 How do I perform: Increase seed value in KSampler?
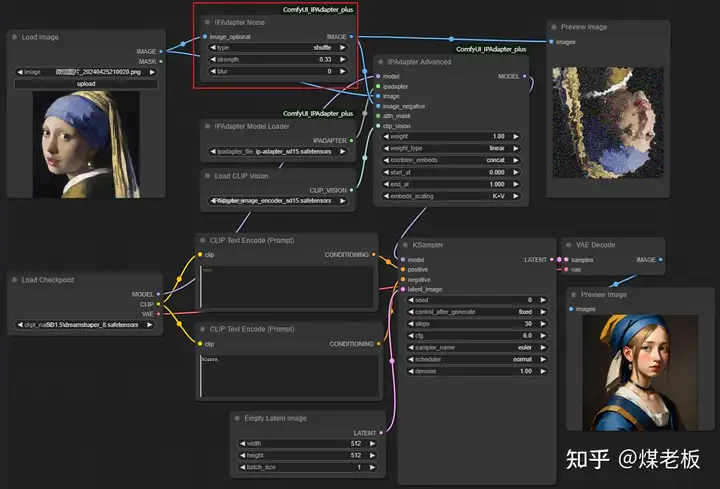coord(543,300)
